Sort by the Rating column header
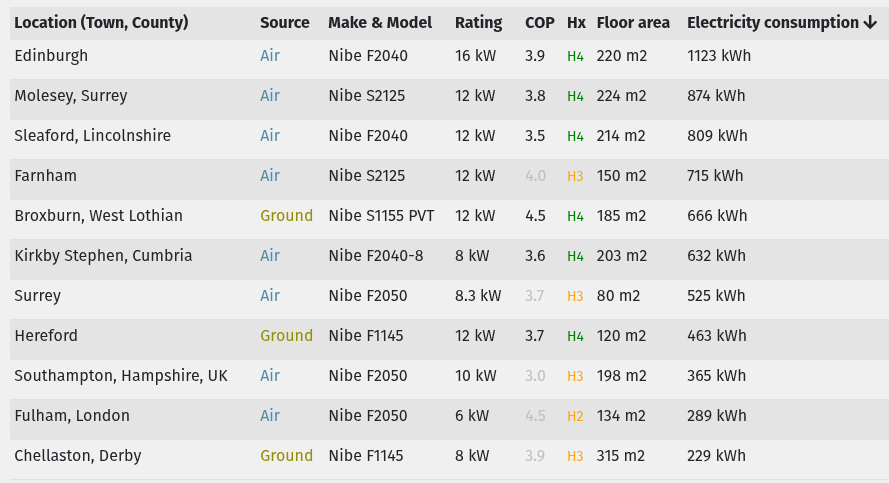This screenshot has width=889, height=483. 478,22
